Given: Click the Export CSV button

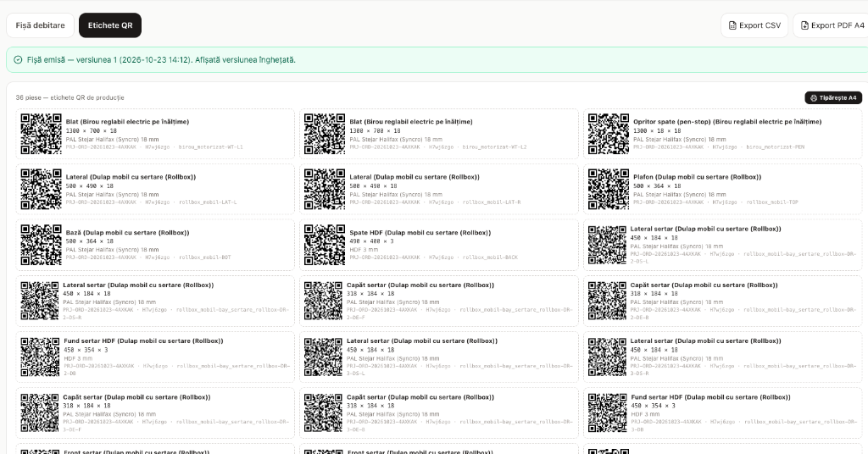Looking at the screenshot, I should click(754, 25).
